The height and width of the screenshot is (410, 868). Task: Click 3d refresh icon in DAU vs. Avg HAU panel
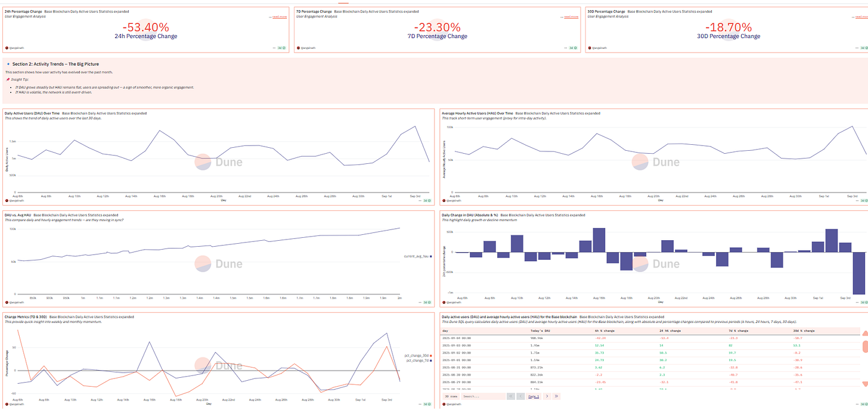(430, 303)
